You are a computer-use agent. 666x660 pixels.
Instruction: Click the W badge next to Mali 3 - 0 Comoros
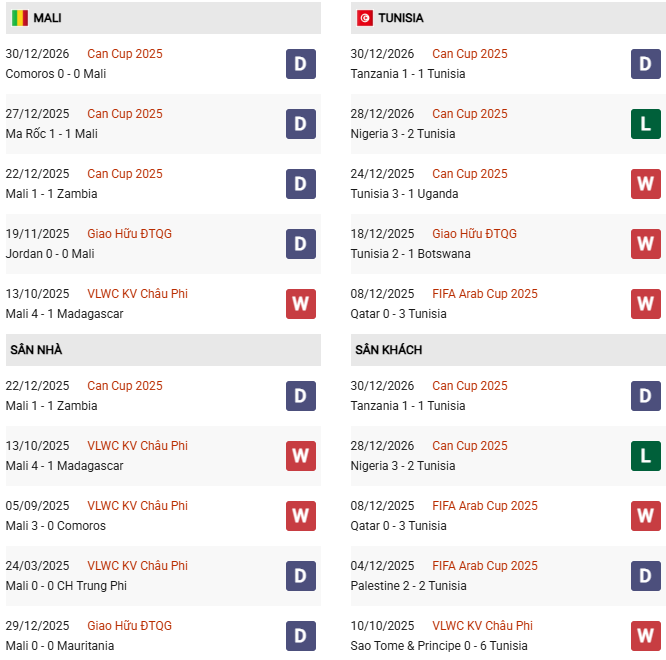pyautogui.click(x=301, y=516)
